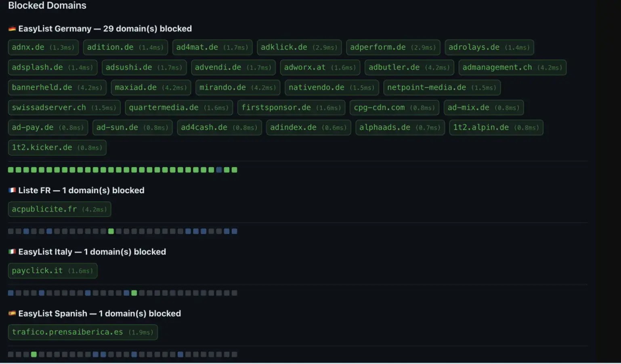Select firstsponsor.de chip
The width and height of the screenshot is (621, 364).
[x=292, y=108]
